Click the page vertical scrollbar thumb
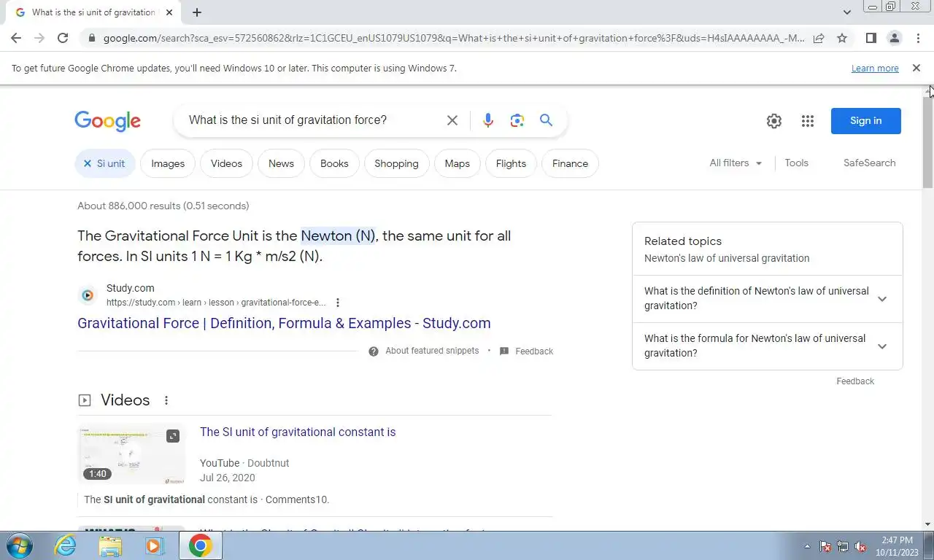 click(928, 142)
